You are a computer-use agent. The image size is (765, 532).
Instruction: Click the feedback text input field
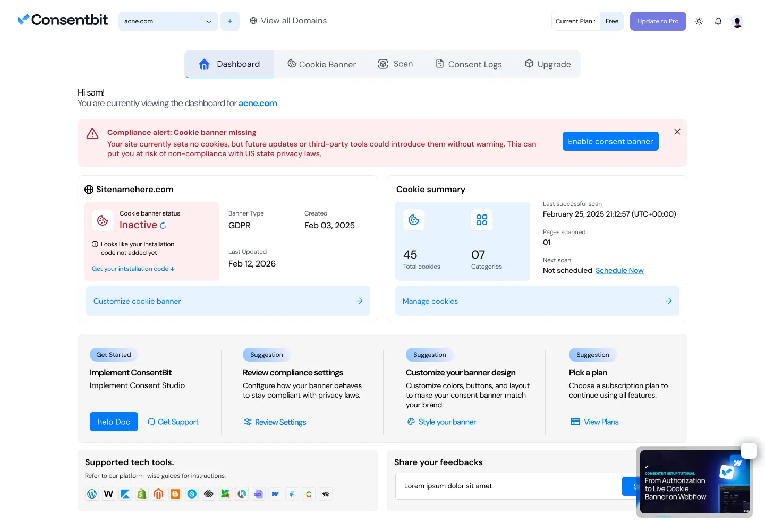[509, 486]
